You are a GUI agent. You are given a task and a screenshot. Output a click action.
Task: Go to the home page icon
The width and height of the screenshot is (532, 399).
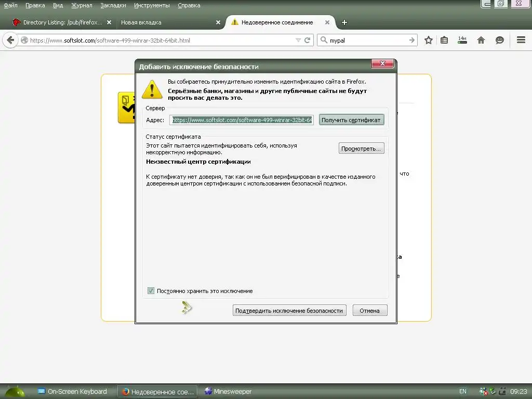[x=481, y=40]
